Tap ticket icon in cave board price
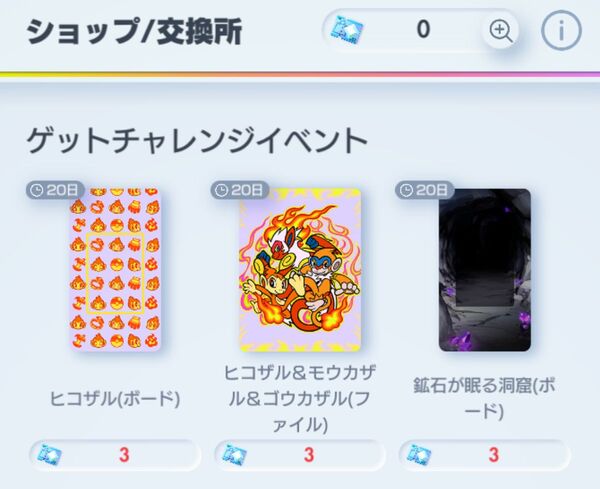The image size is (600, 489). point(419,455)
